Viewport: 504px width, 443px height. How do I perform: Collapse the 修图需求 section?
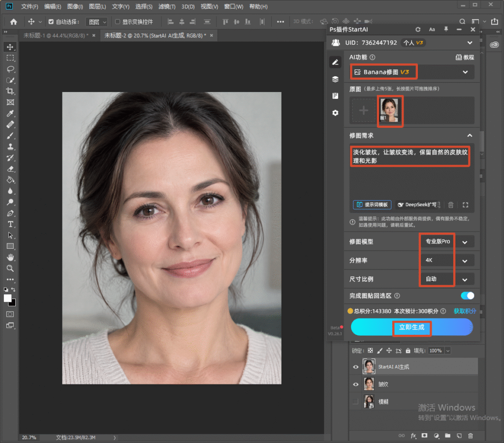[x=470, y=136]
